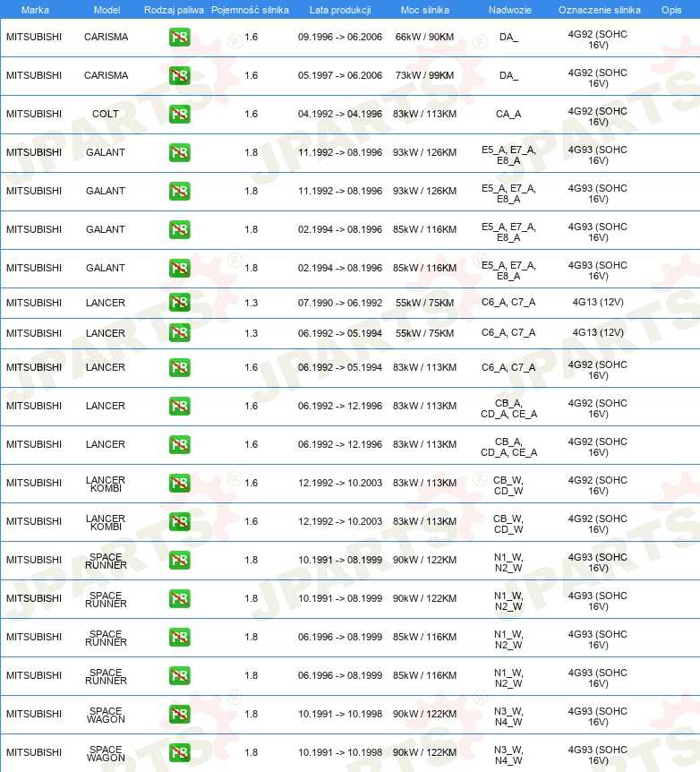Select the CARISMA model cell in the 05.1997 row

pos(106,75)
